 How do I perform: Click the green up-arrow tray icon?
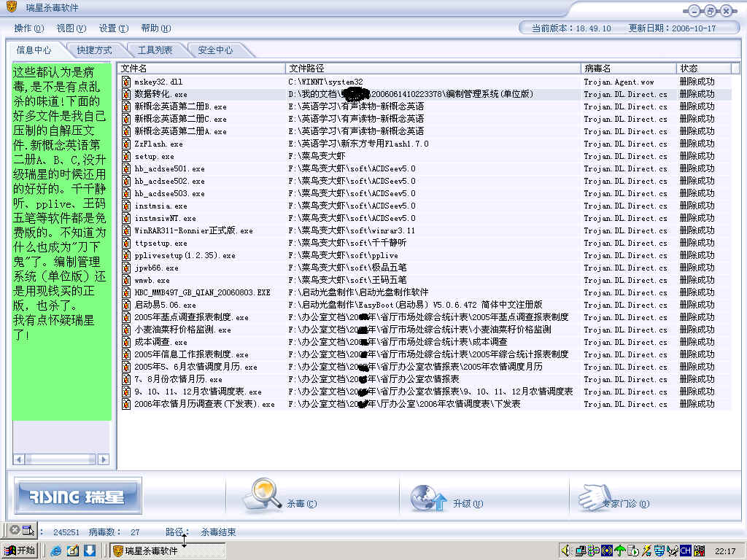pos(620,551)
